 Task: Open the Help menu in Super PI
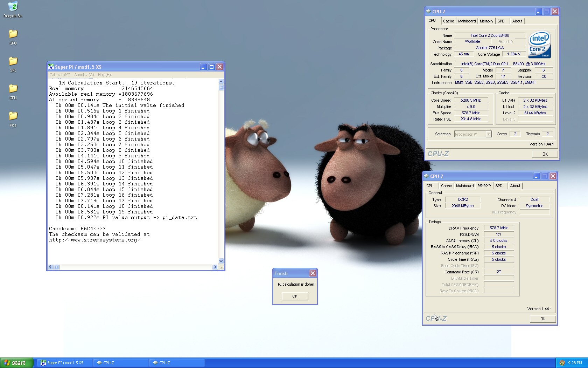pos(104,75)
